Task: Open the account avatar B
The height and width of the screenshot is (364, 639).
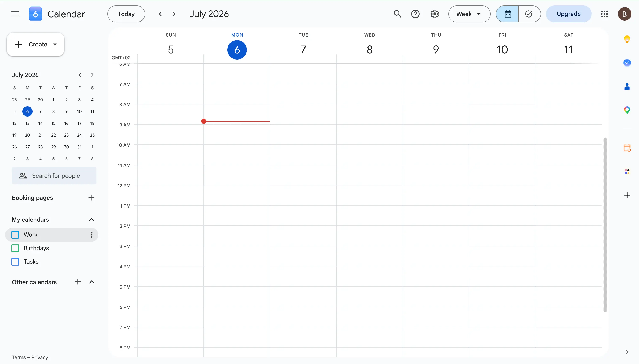Action: [x=624, y=14]
